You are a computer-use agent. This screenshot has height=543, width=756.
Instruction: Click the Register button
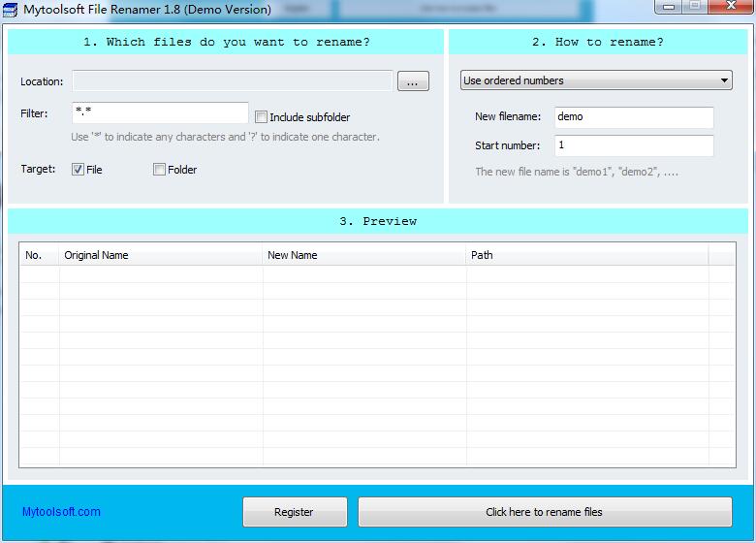point(295,512)
